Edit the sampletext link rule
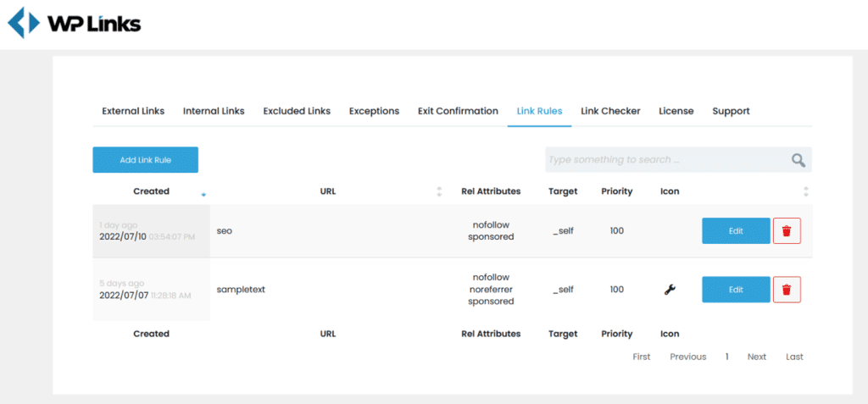 pos(736,290)
